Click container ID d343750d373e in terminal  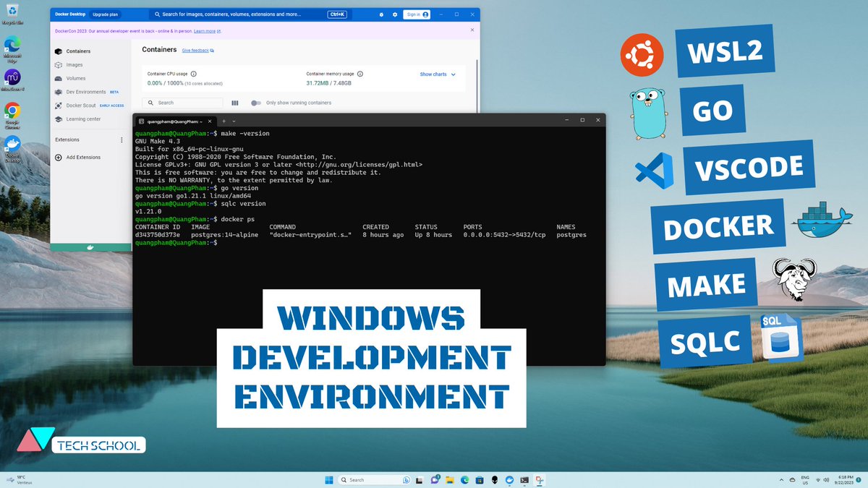tap(158, 235)
